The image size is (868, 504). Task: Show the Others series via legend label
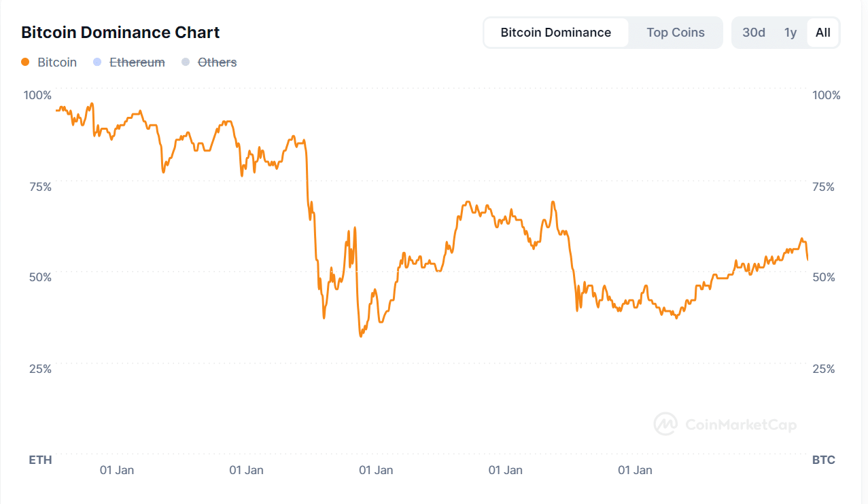[217, 62]
